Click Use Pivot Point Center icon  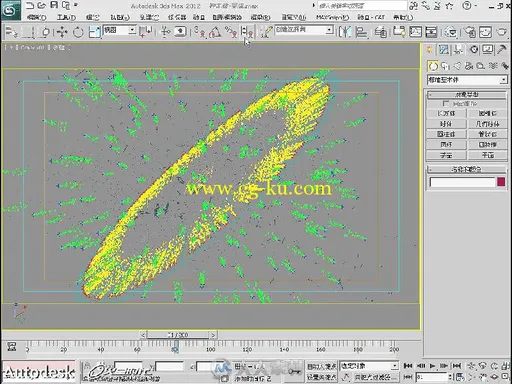145,32
